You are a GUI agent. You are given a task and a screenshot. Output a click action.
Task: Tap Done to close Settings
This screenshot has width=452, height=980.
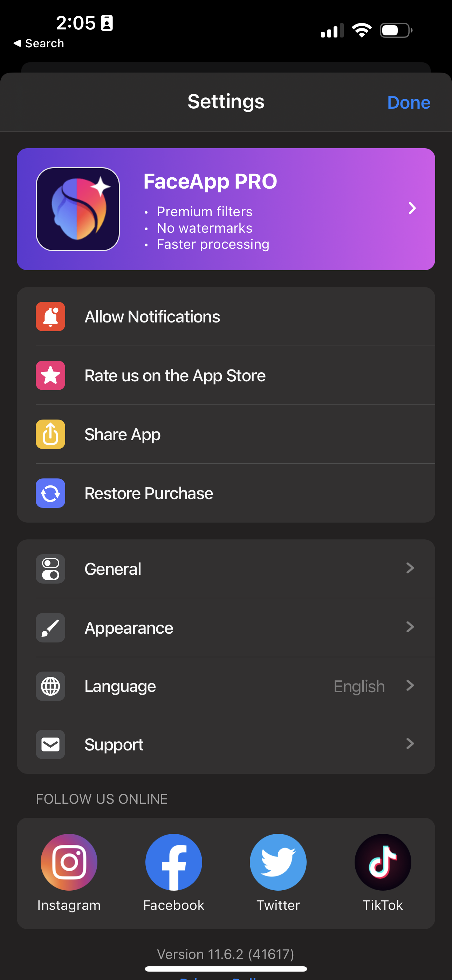pyautogui.click(x=409, y=103)
